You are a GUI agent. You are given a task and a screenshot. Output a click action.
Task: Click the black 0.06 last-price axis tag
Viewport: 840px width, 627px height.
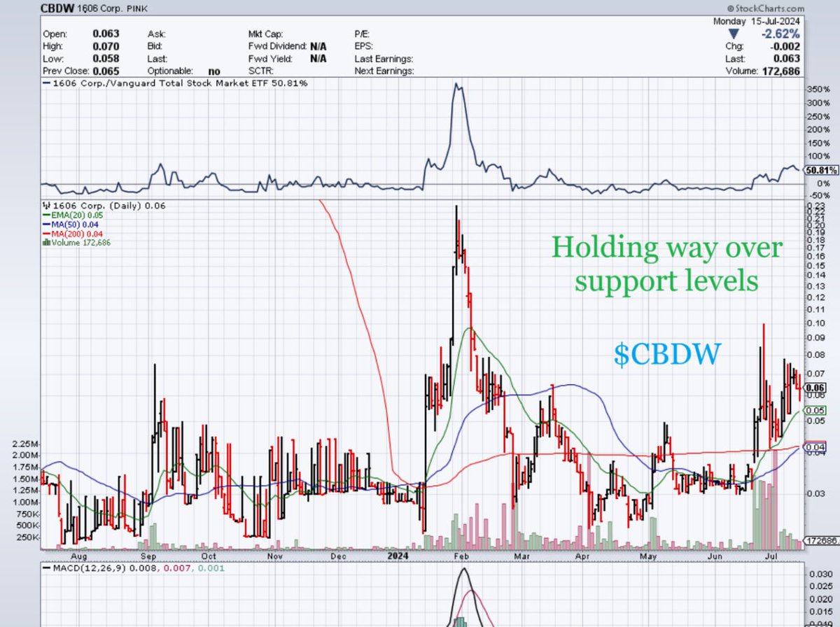click(x=816, y=387)
